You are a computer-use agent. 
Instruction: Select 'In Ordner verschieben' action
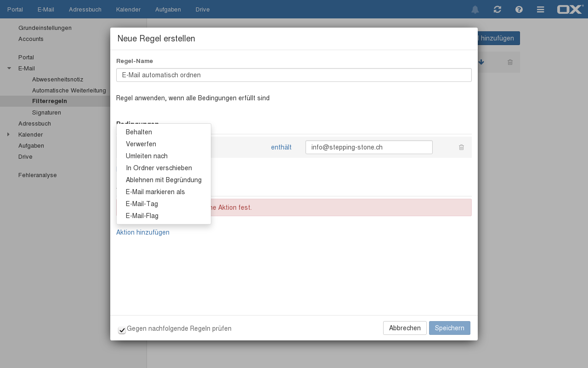click(159, 168)
